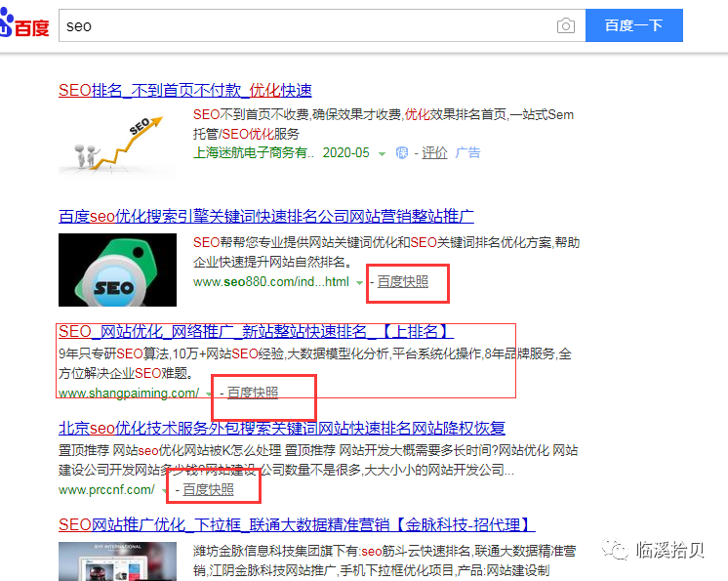Open the 评价 link
This screenshot has height=581, width=728.
pyautogui.click(x=434, y=152)
